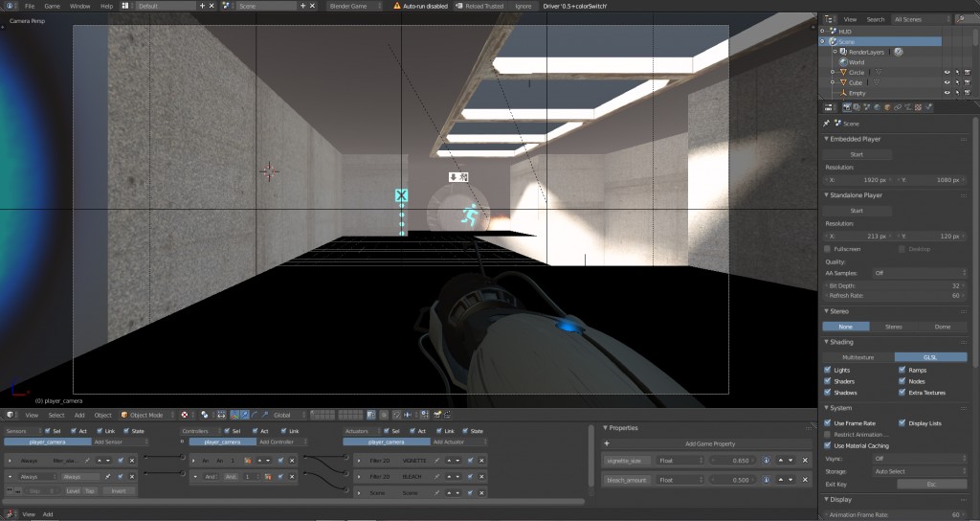Delete the Filter 2D VIGNETTE actuator
The width and height of the screenshot is (980, 521).
482,461
